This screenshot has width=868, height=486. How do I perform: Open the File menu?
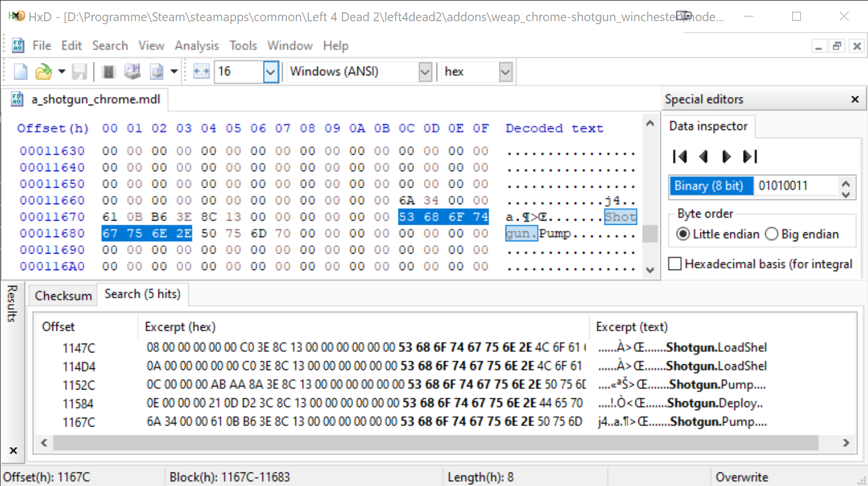point(42,45)
